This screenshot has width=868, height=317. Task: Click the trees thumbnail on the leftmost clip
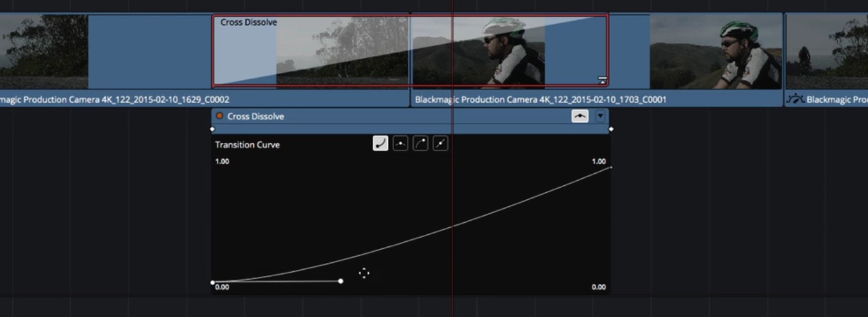(x=44, y=51)
